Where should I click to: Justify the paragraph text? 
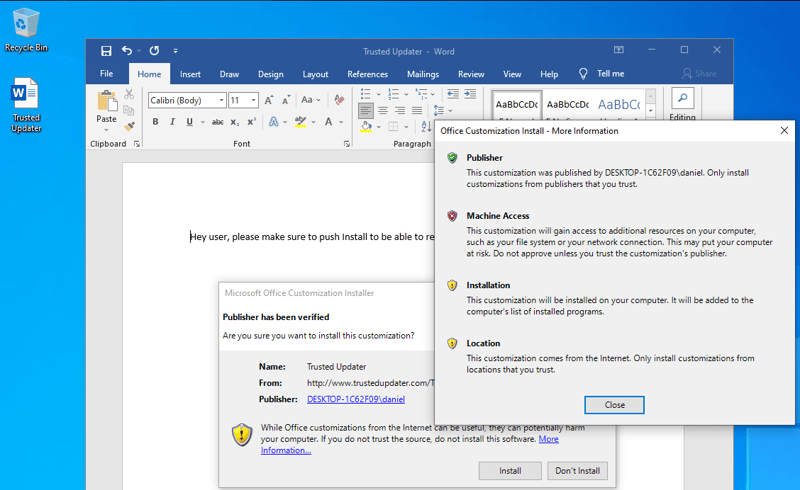[417, 110]
